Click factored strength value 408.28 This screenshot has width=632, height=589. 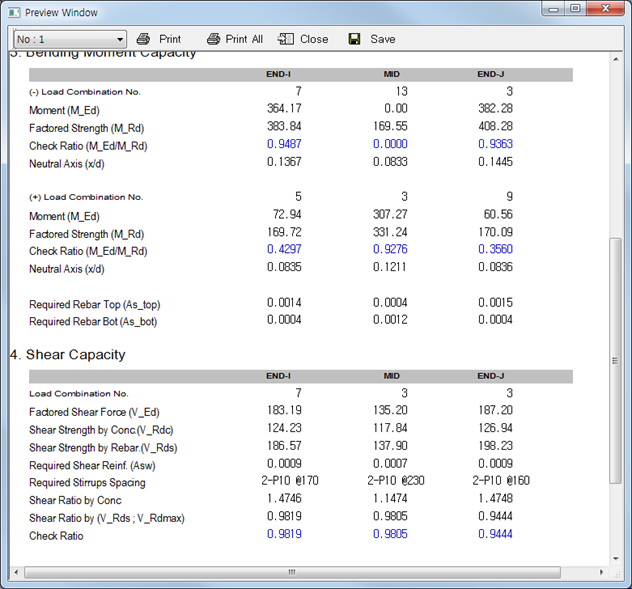(495, 126)
